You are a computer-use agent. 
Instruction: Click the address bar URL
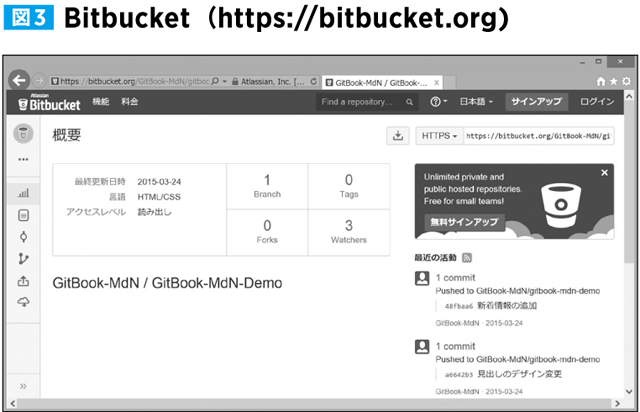pyautogui.click(x=135, y=81)
